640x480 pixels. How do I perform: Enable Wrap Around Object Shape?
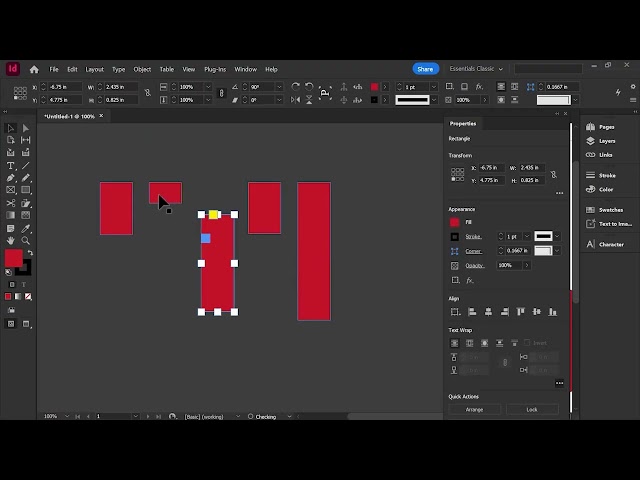tap(484, 343)
